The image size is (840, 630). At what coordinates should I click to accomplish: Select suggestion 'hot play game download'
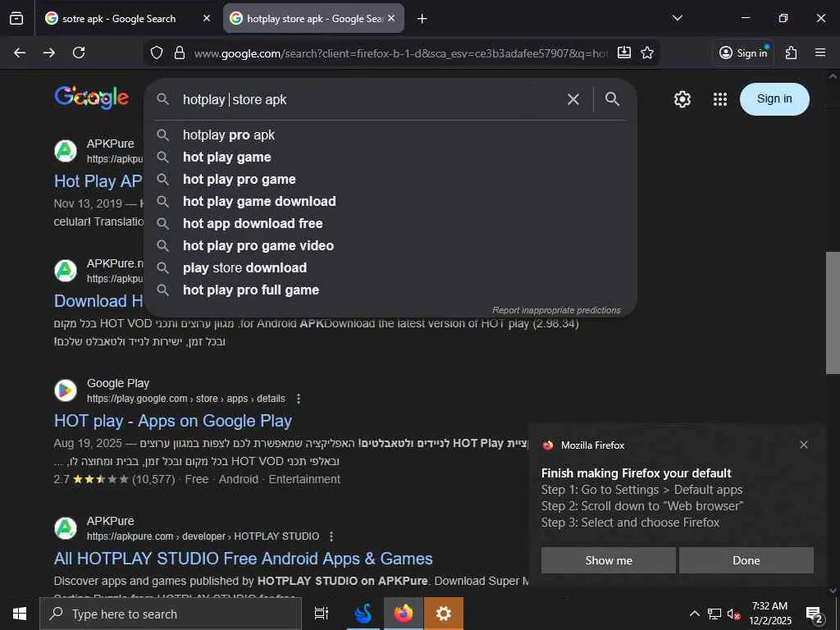[390, 202]
